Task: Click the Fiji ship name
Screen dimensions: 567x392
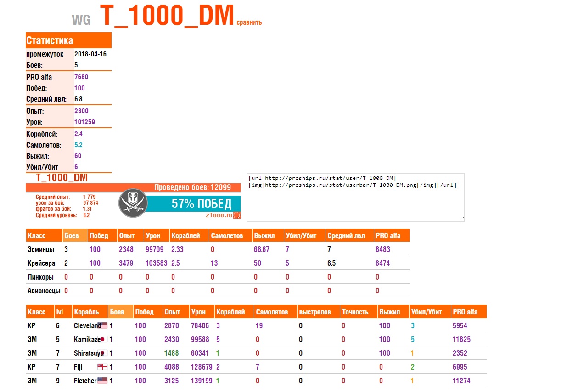Action: [78, 367]
